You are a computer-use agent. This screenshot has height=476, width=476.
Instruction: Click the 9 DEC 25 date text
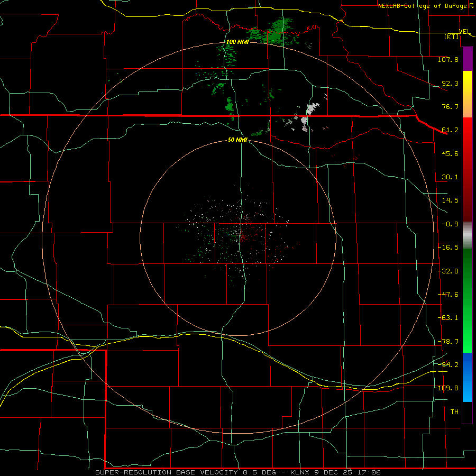pyautogui.click(x=334, y=472)
